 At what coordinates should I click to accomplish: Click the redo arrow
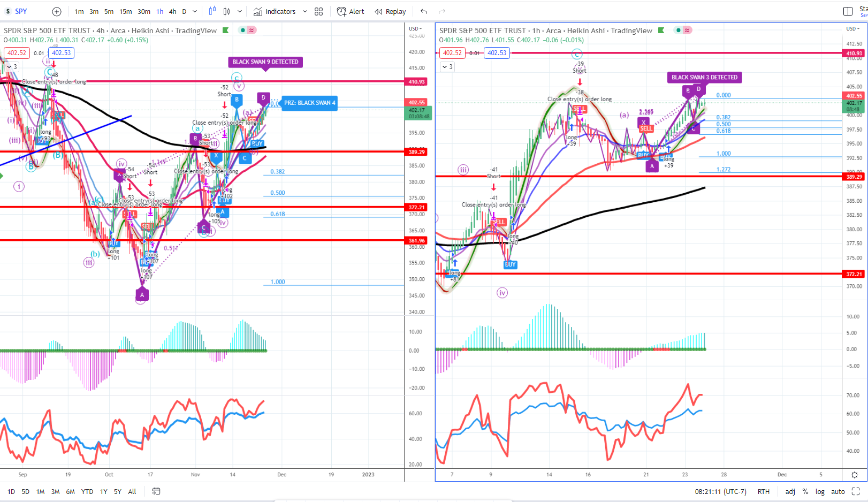coord(442,11)
